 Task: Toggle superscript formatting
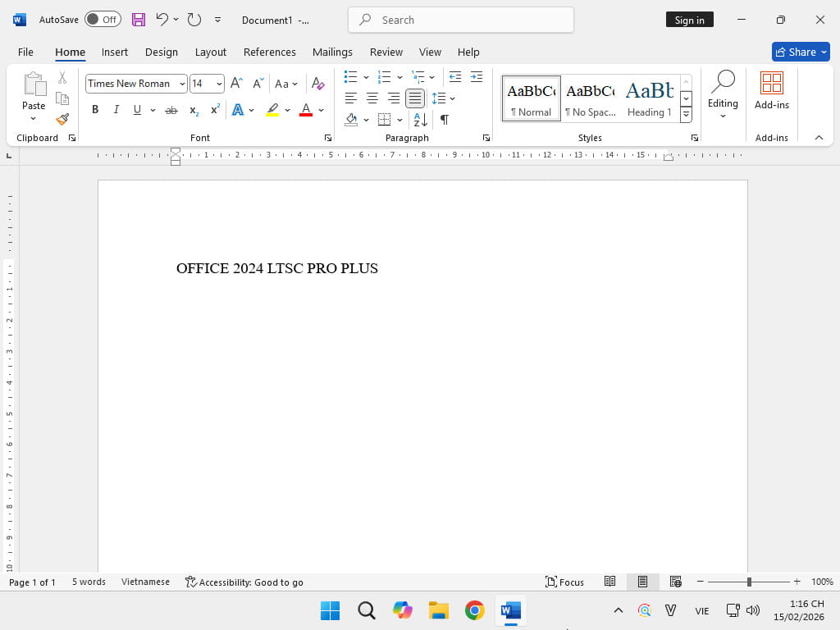tap(216, 110)
